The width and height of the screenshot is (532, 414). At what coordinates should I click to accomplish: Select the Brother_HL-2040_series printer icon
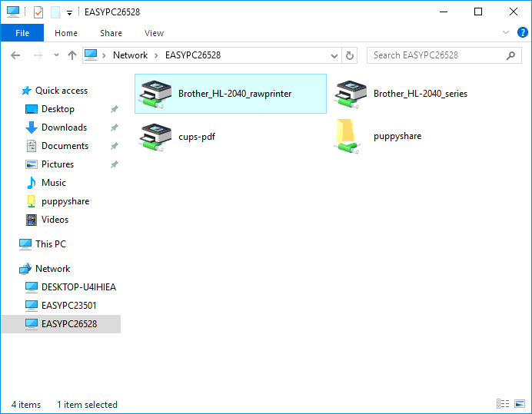(x=351, y=94)
